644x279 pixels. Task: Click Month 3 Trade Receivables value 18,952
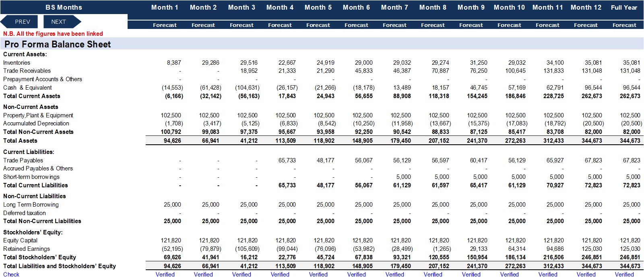click(249, 71)
